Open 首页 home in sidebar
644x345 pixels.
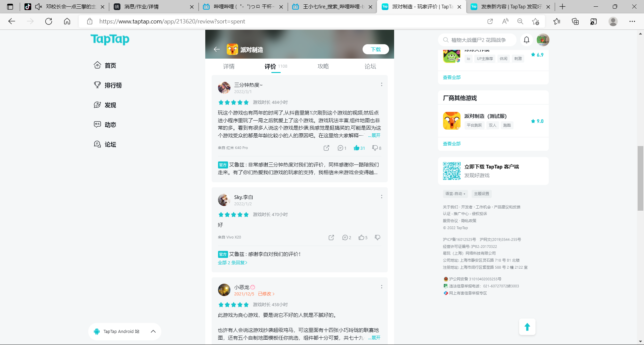pyautogui.click(x=105, y=65)
